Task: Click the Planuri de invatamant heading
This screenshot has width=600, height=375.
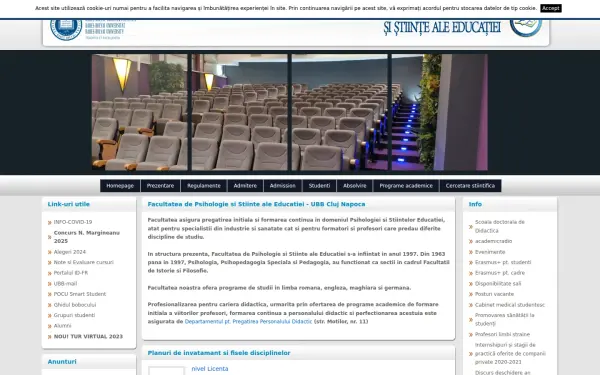Action: click(219, 353)
